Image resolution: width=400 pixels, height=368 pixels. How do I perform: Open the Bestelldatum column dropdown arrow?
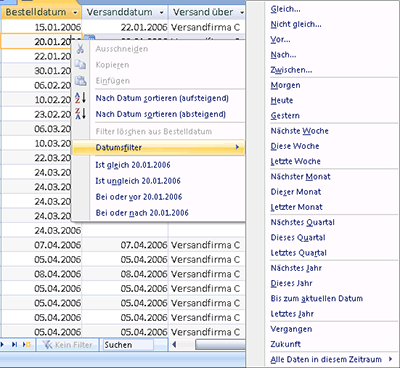75,13
